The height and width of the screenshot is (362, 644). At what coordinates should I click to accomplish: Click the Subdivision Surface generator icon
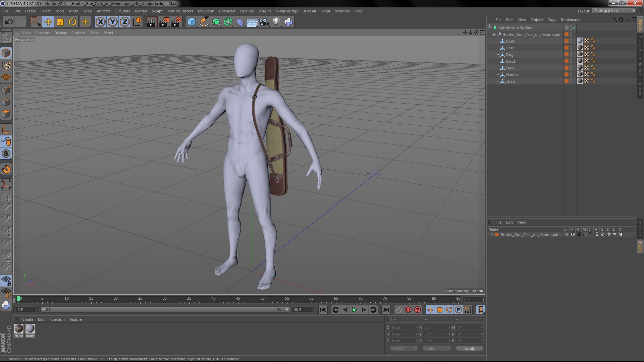point(216,22)
